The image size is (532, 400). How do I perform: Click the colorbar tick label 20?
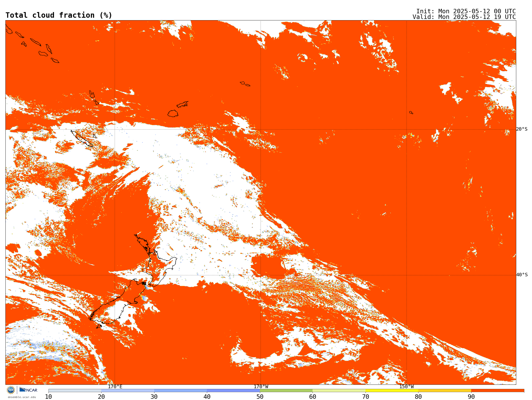(x=101, y=397)
